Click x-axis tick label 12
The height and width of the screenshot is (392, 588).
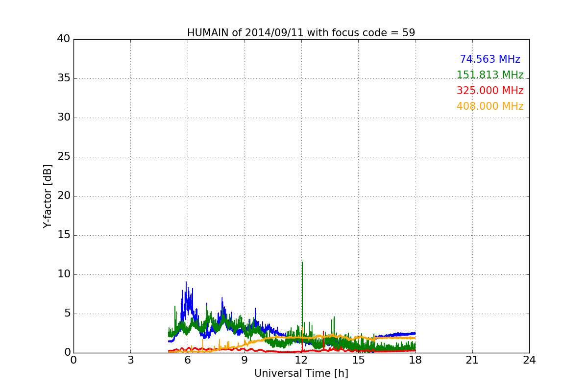point(301,360)
